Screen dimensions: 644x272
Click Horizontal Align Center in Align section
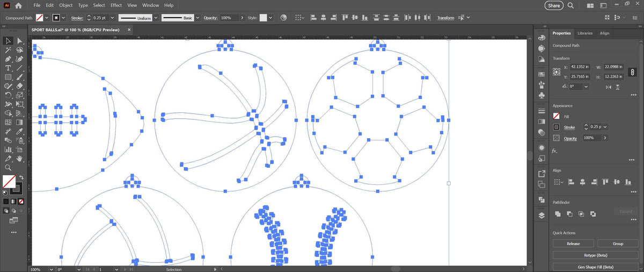(x=582, y=182)
